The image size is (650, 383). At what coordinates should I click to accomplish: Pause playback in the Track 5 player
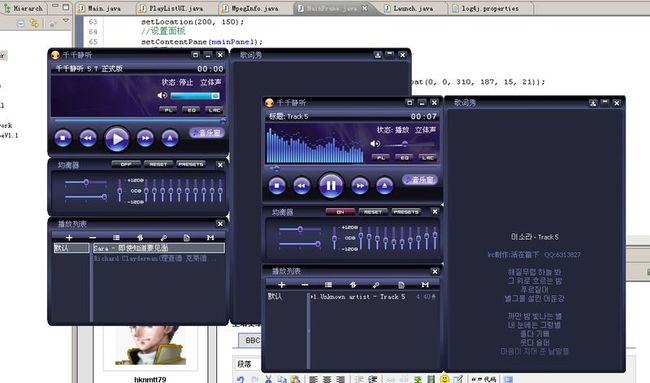tap(330, 185)
